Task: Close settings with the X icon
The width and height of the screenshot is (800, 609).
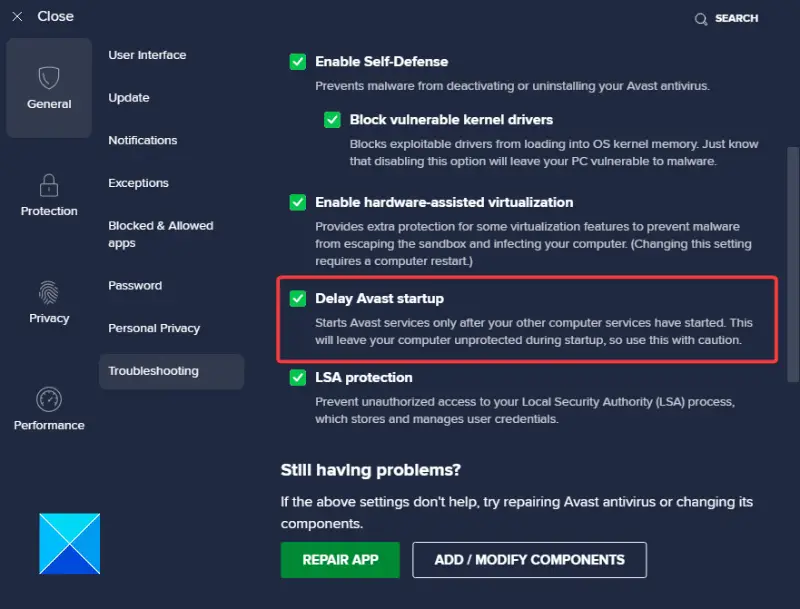Action: (17, 17)
